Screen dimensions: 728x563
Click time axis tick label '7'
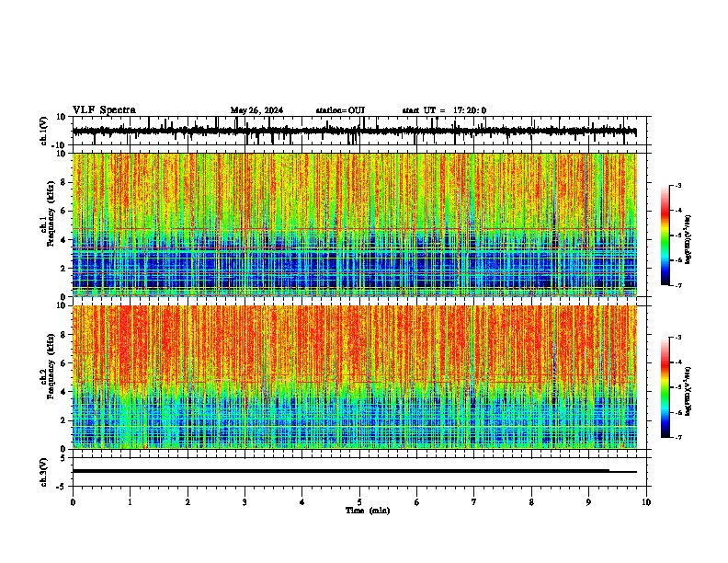[474, 502]
